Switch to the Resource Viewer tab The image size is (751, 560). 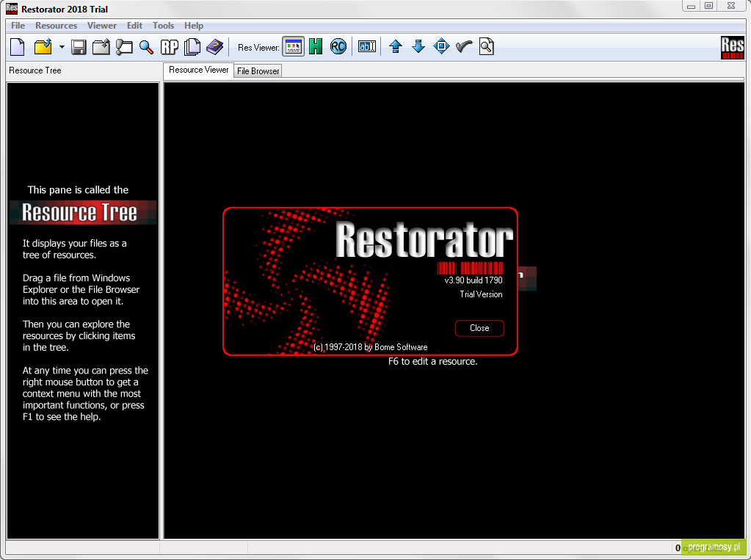[198, 70]
